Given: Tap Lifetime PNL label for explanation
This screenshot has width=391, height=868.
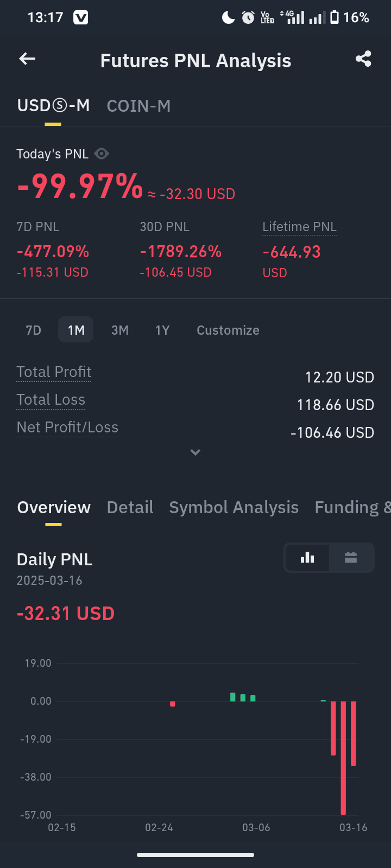Looking at the screenshot, I should 299,227.
